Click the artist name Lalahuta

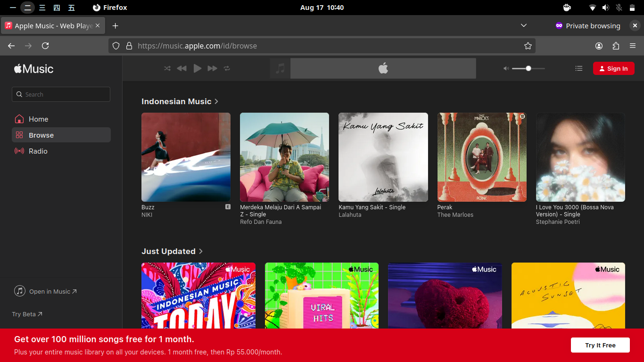point(350,215)
